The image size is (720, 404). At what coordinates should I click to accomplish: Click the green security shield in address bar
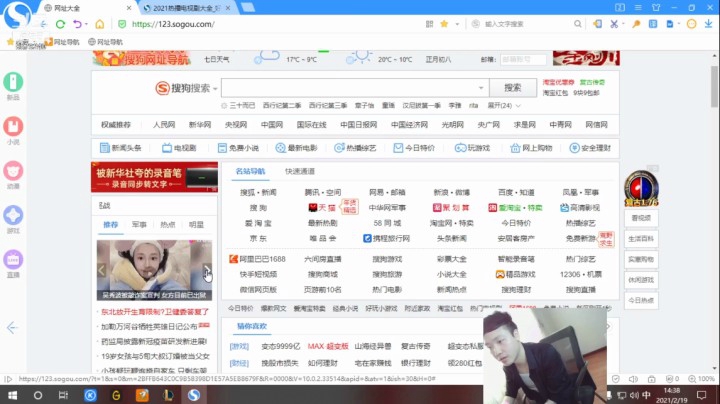(x=122, y=24)
